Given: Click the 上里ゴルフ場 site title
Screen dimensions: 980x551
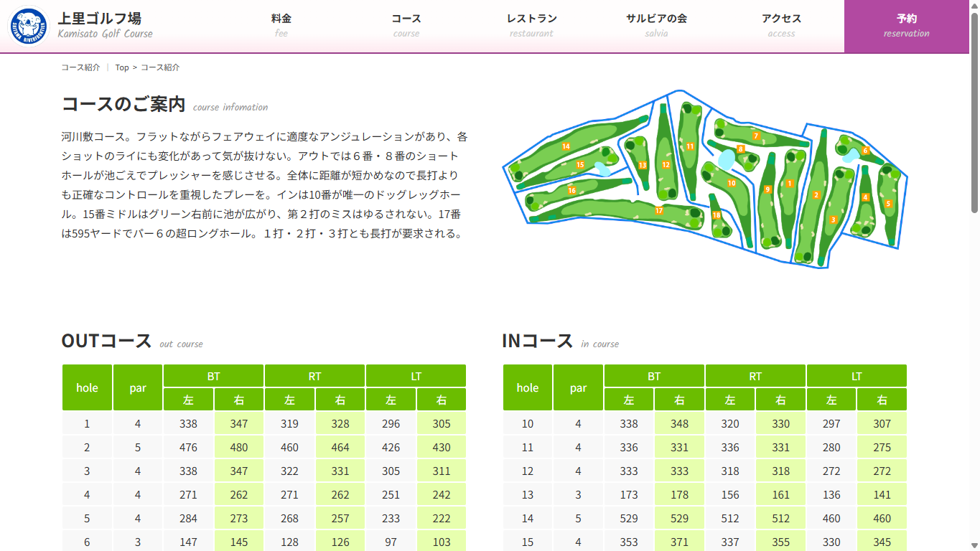Looking at the screenshot, I should 99,18.
